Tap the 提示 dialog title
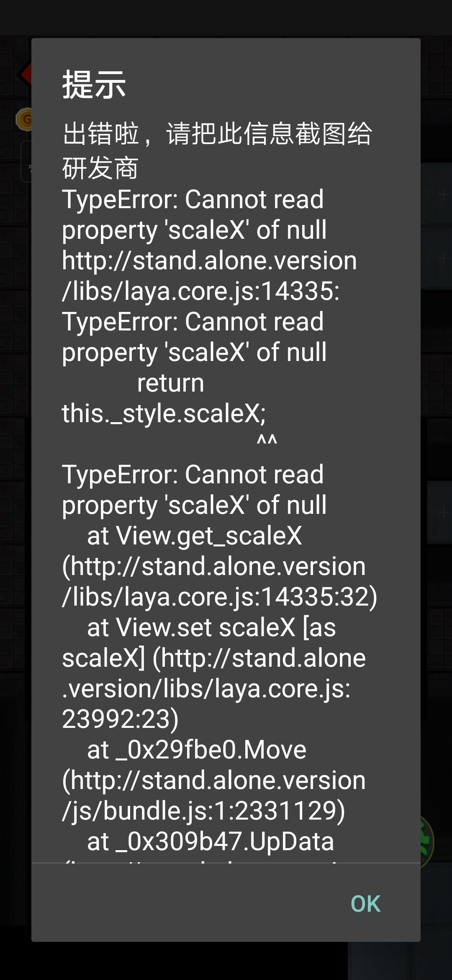Viewport: 452px width, 980px height. click(x=94, y=85)
